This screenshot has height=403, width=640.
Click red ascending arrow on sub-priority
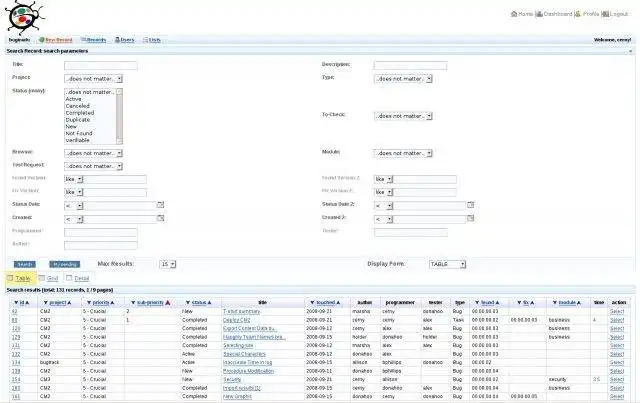(x=168, y=303)
